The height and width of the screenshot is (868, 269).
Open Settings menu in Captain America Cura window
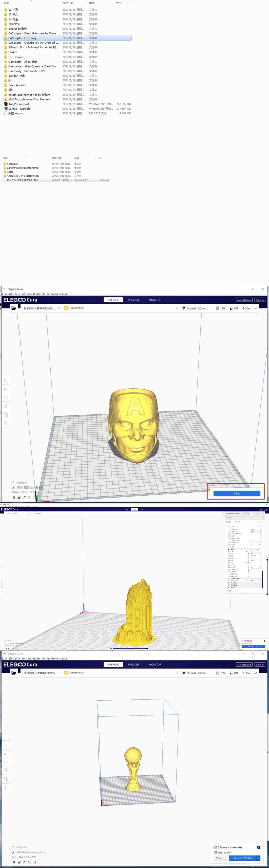pyautogui.click(x=26, y=294)
